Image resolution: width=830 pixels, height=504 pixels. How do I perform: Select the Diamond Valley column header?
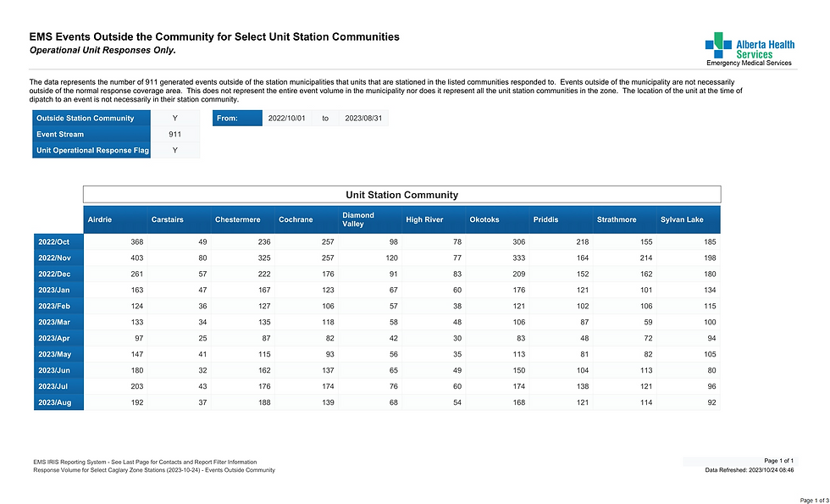(x=358, y=220)
